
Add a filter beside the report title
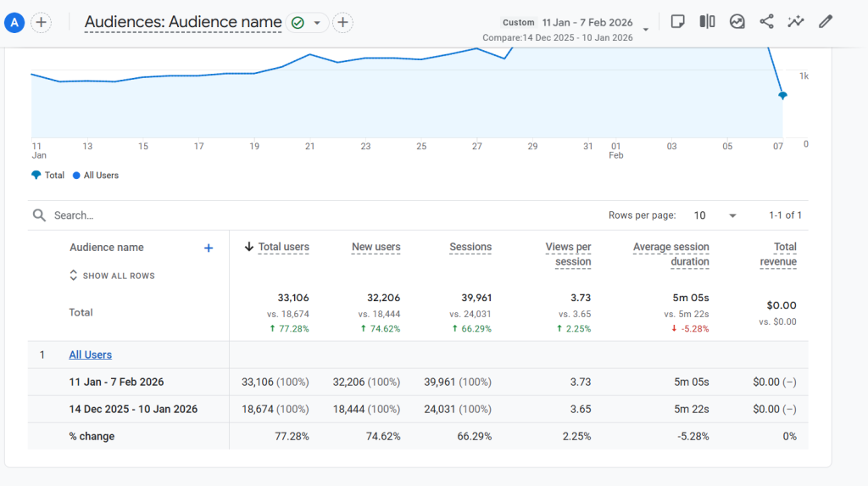[x=342, y=23]
